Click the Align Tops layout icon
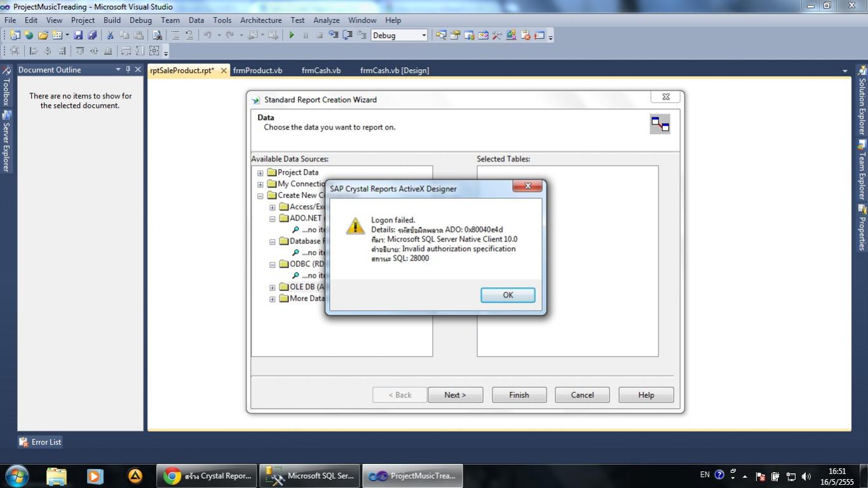This screenshot has width=868, height=488. click(79, 51)
